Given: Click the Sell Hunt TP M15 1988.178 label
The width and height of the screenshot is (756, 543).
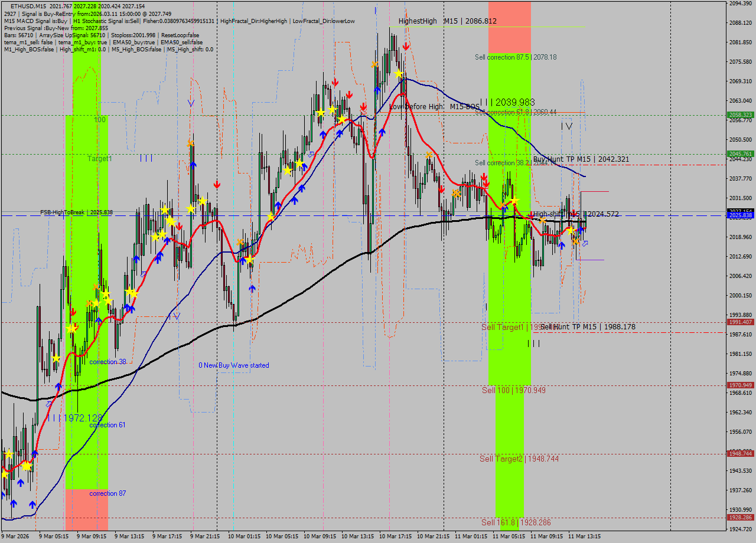Looking at the screenshot, I should [588, 327].
